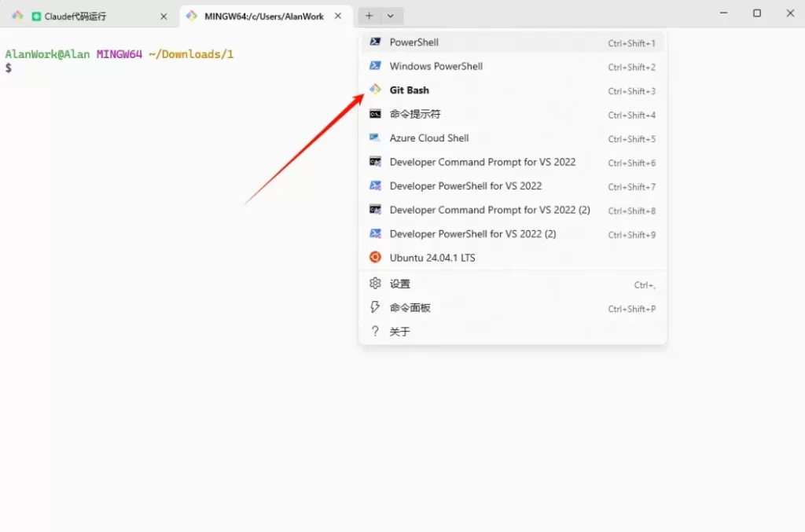805x532 pixels.
Task: Open Developer Command Prompt for VS 2022
Action: (x=513, y=162)
